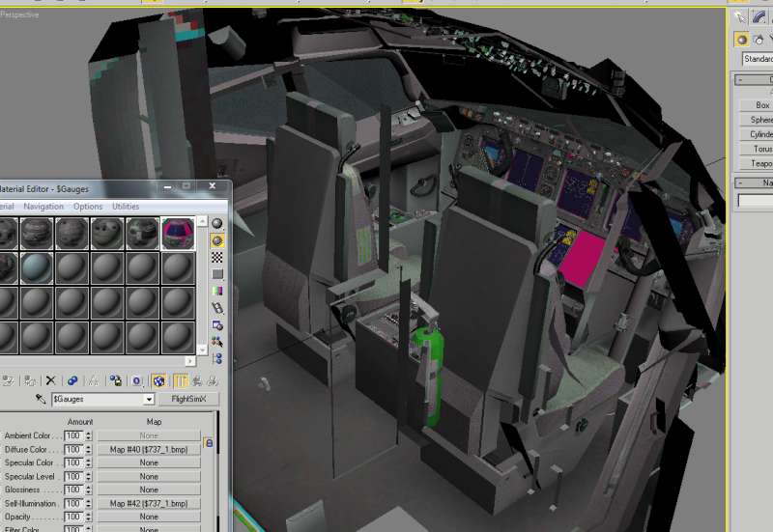Click the Reset Map/Mtl X icon
773x532 pixels.
coord(50,380)
